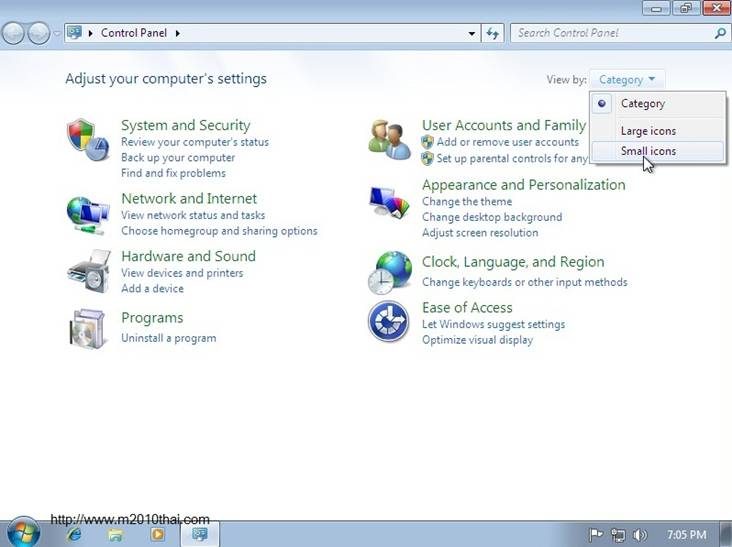Expand the arrow after Control Panel breadcrumb
The width and height of the screenshot is (732, 547).
pyautogui.click(x=177, y=33)
